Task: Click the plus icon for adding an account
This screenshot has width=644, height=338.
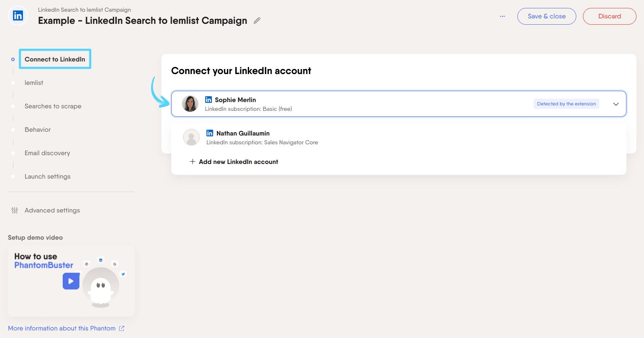Action: [193, 161]
